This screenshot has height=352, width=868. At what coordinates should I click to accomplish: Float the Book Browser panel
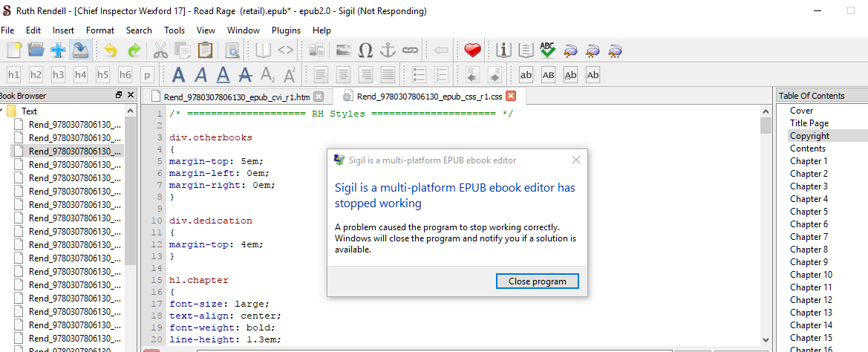(x=119, y=95)
